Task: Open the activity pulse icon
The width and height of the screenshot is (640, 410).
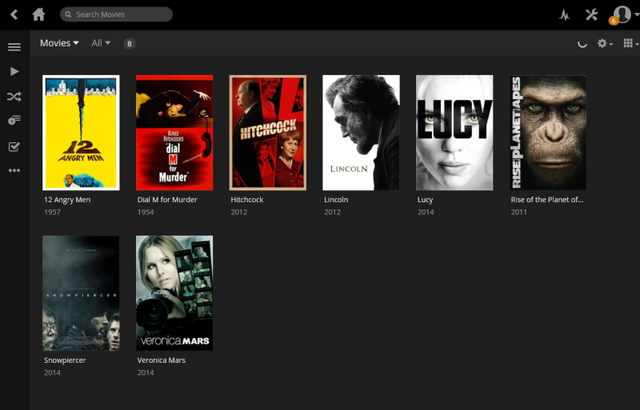Action: 564,15
